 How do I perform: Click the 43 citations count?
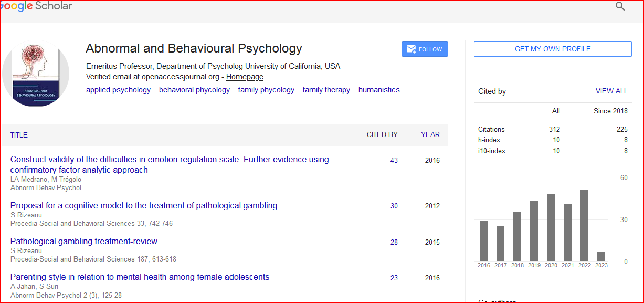click(x=394, y=160)
